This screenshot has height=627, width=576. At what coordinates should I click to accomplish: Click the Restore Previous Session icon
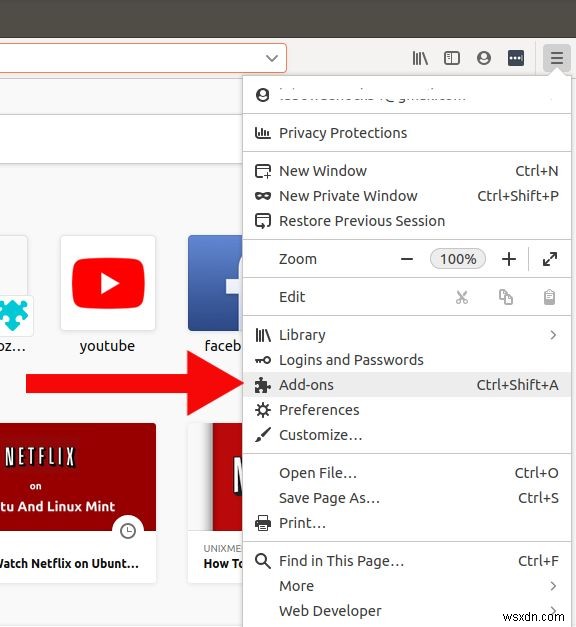click(263, 221)
